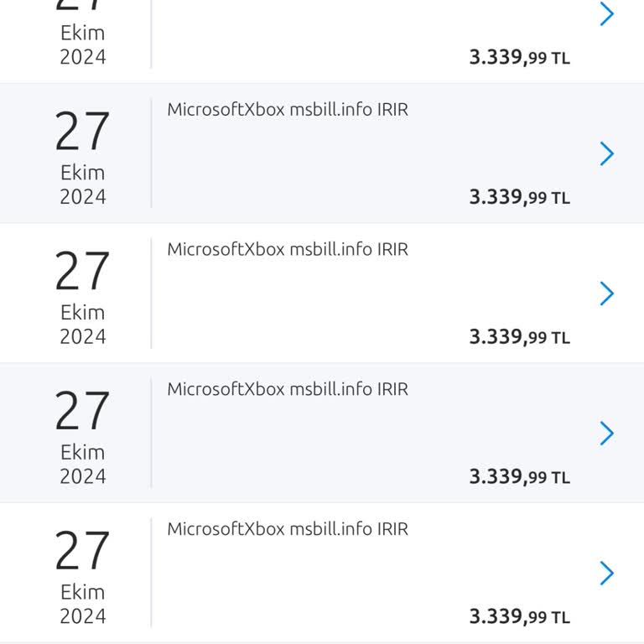Open details arrow of the upper gray-shaded transaction

(607, 153)
